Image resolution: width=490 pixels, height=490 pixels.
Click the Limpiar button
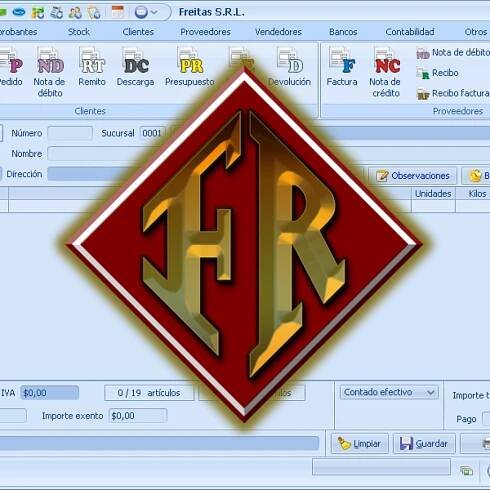pos(360,444)
